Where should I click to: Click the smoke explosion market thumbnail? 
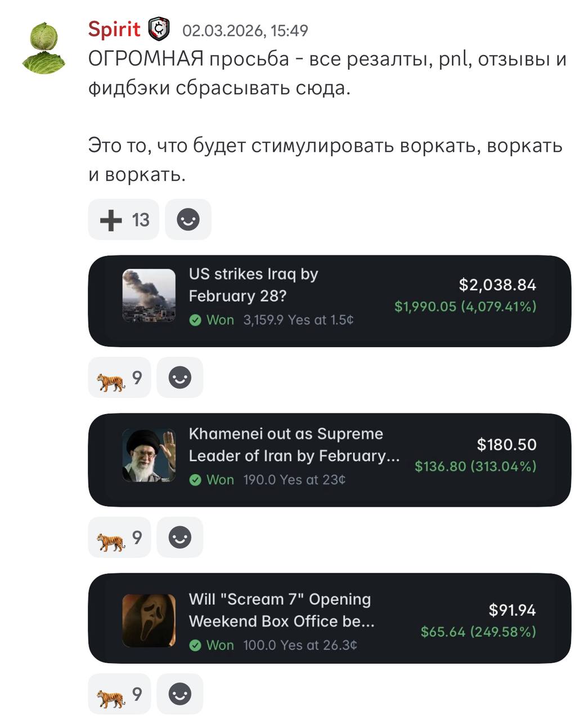(149, 295)
